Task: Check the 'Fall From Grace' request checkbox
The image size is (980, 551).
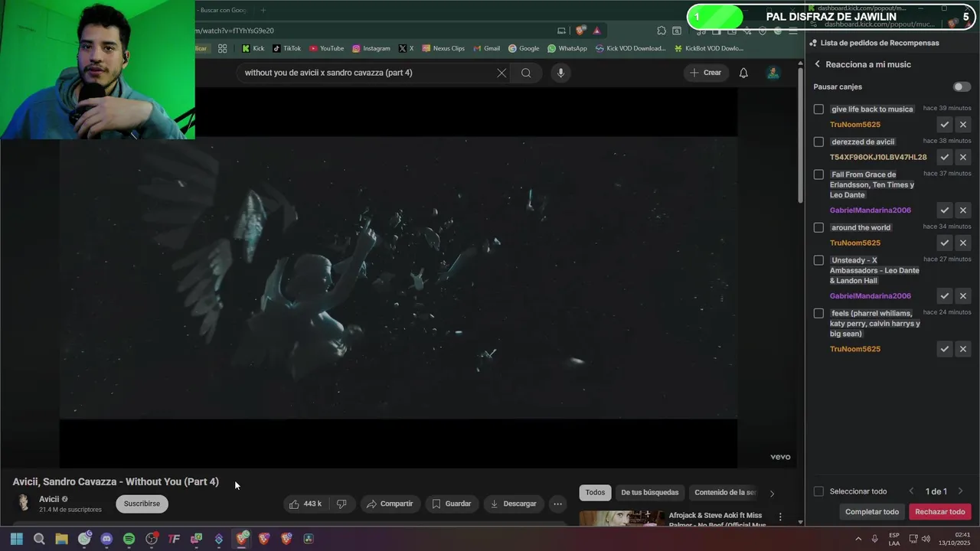Action: coord(818,174)
